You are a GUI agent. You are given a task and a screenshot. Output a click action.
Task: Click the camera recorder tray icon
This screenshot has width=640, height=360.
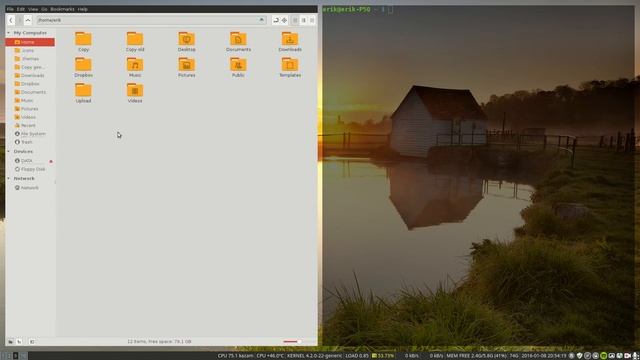tap(627, 356)
